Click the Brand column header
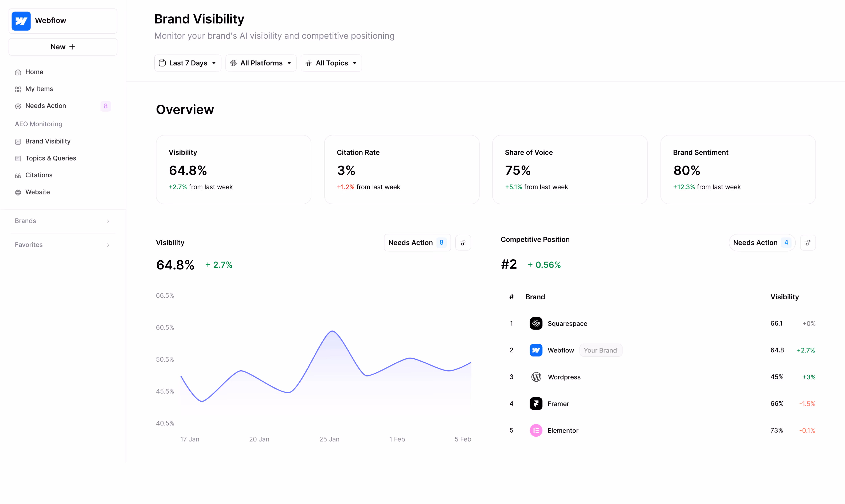845x504 pixels. pos(535,297)
